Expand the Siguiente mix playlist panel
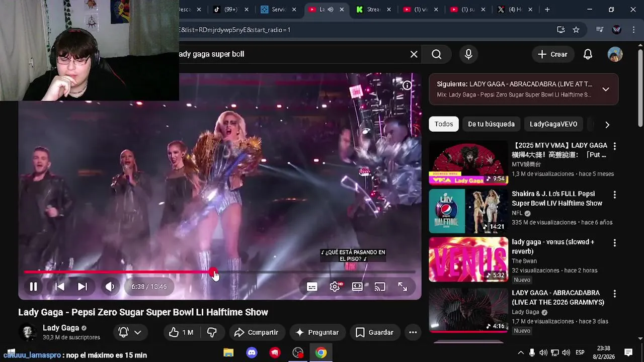The image size is (644, 362). click(x=606, y=89)
